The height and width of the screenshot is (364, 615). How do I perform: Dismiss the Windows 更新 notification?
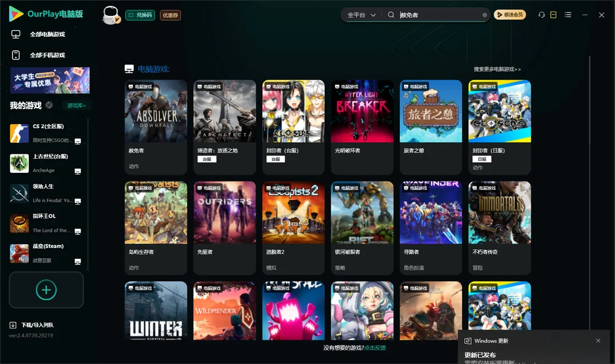(598, 341)
